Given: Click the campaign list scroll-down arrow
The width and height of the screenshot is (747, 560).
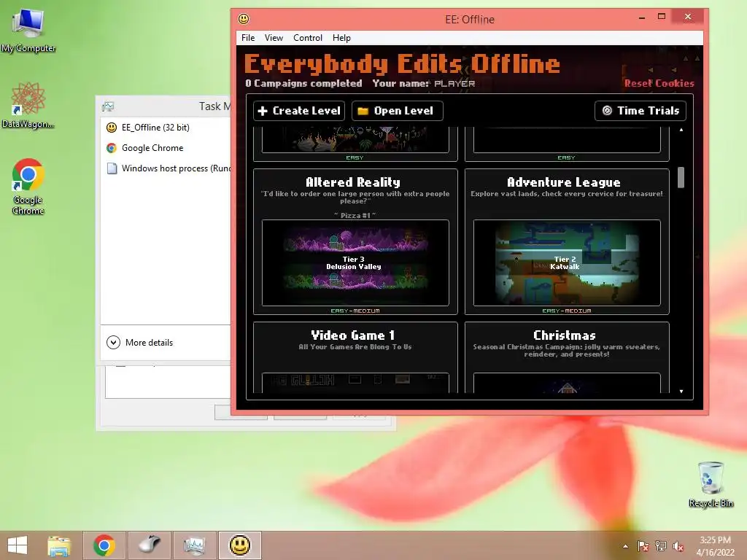Looking at the screenshot, I should coord(681,392).
